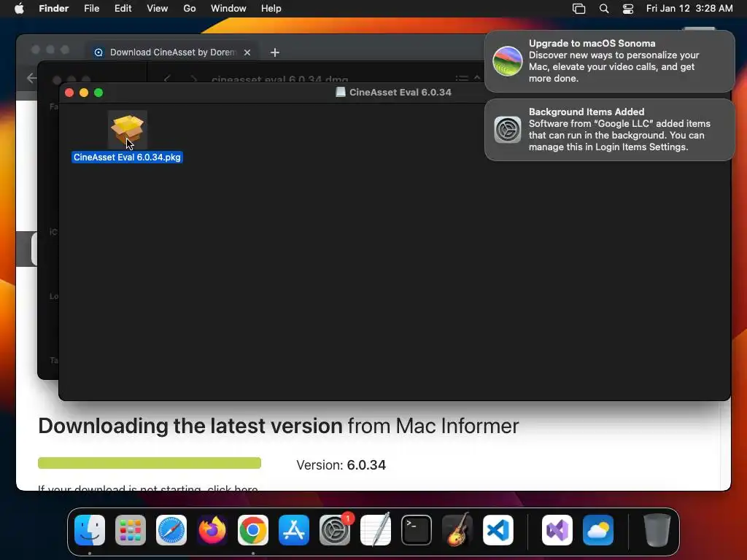Open the Window menu
Screen dimensions: 747x560
(x=228, y=9)
